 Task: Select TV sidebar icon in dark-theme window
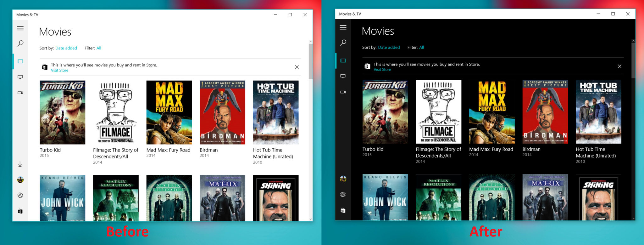pyautogui.click(x=343, y=76)
